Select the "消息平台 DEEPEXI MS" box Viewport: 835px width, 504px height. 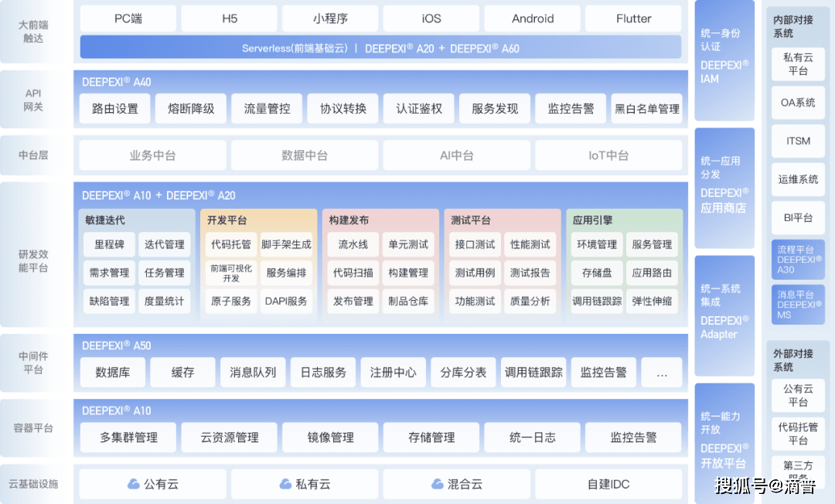point(798,305)
